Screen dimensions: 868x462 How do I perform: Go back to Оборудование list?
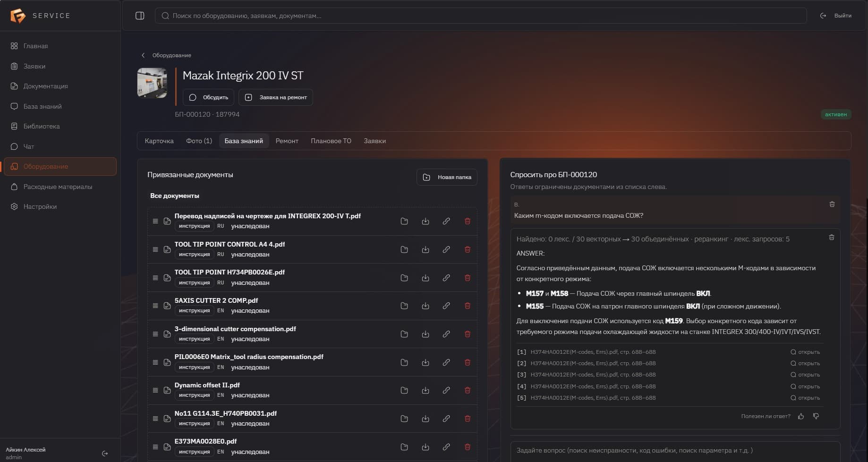tap(166, 55)
